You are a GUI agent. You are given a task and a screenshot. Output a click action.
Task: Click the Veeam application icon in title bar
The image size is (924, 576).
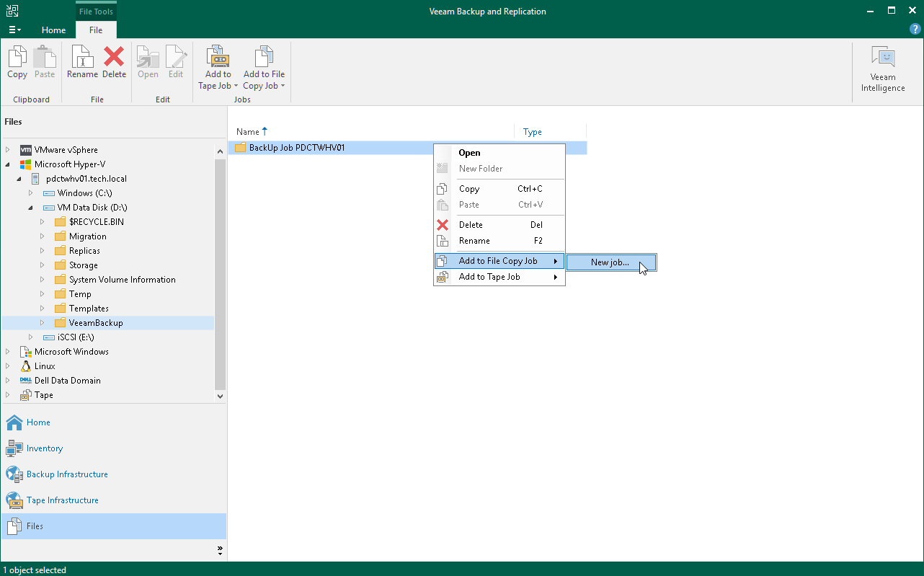pyautogui.click(x=12, y=11)
